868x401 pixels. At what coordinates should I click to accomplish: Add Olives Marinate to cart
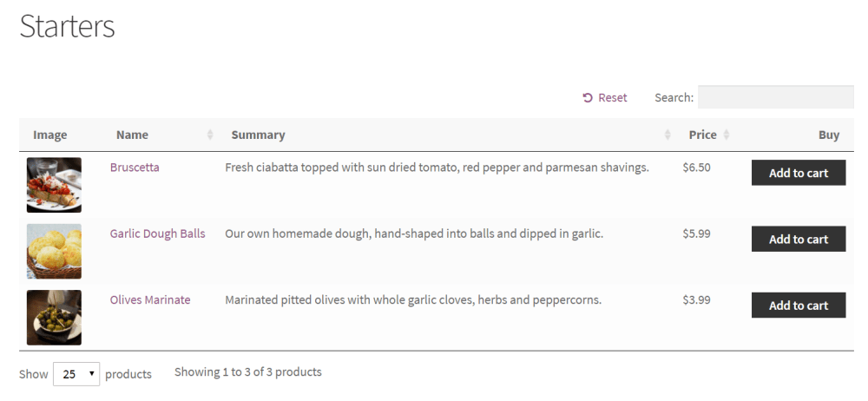[799, 306]
